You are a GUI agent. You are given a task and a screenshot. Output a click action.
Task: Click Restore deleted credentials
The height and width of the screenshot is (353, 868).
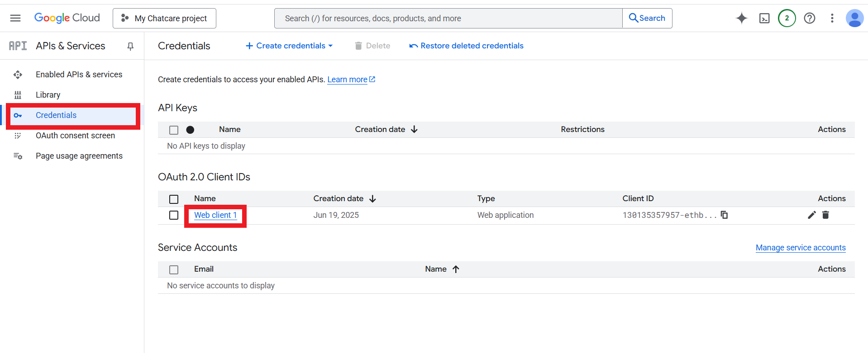point(466,46)
